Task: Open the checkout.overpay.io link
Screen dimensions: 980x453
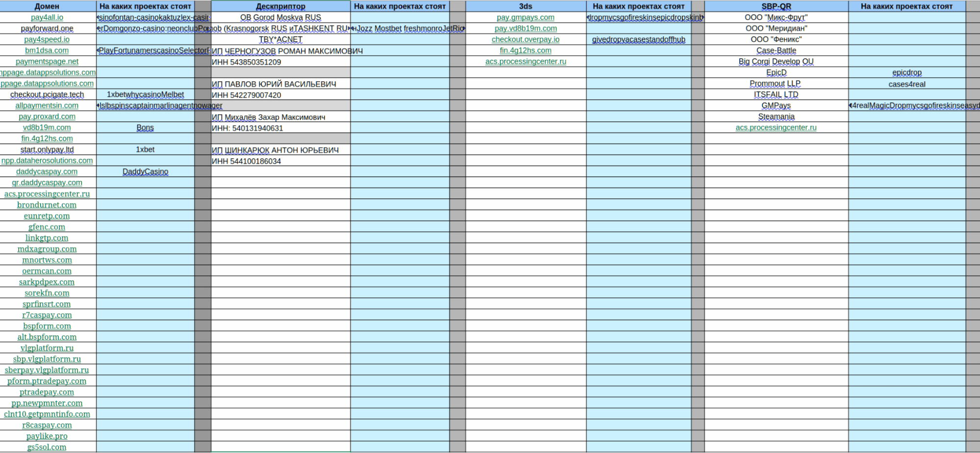Action: (x=526, y=40)
